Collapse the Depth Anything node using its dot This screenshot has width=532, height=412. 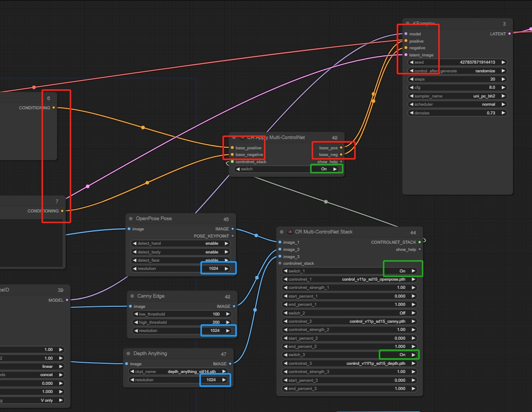pyautogui.click(x=128, y=354)
